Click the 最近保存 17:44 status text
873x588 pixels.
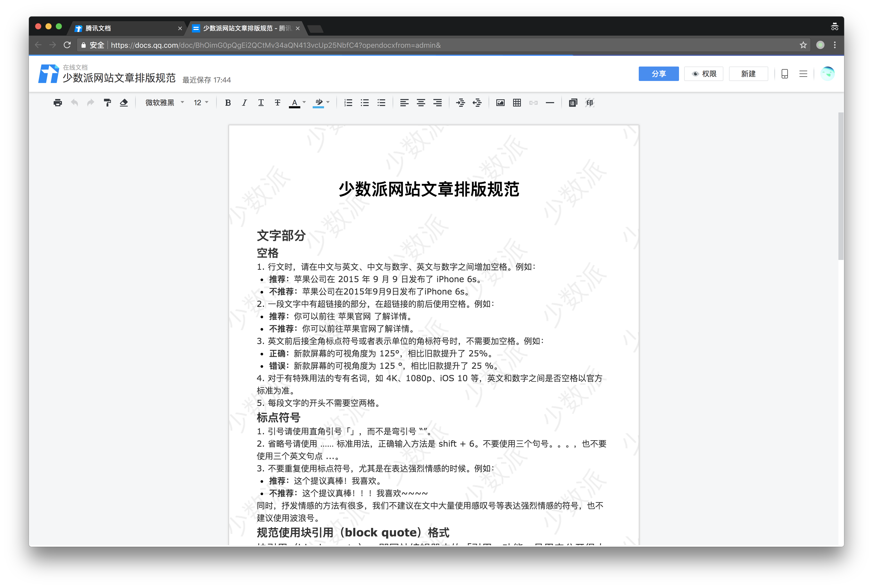coord(206,80)
